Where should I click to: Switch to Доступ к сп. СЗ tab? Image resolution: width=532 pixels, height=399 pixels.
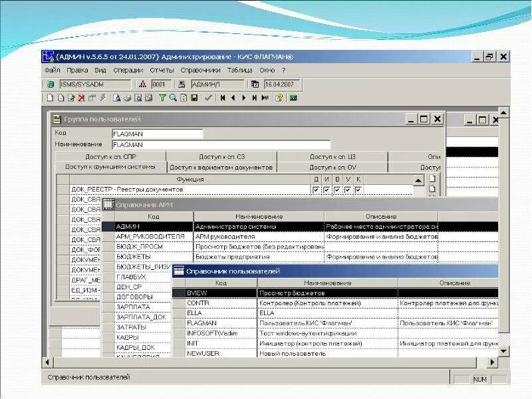coord(221,157)
